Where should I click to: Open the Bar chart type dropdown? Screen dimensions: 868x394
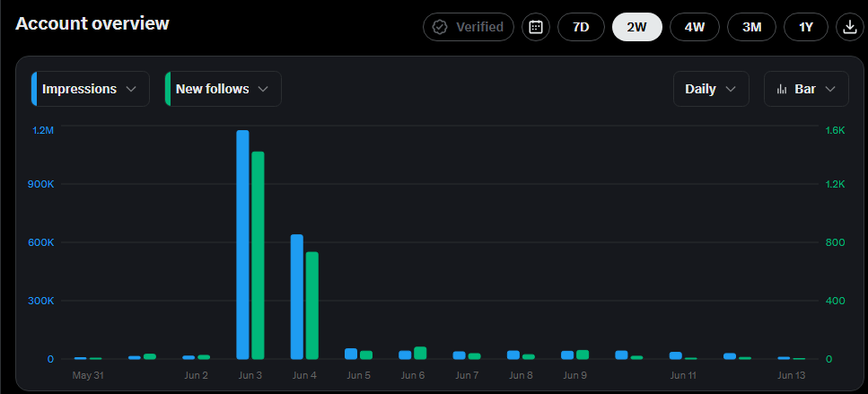(806, 89)
